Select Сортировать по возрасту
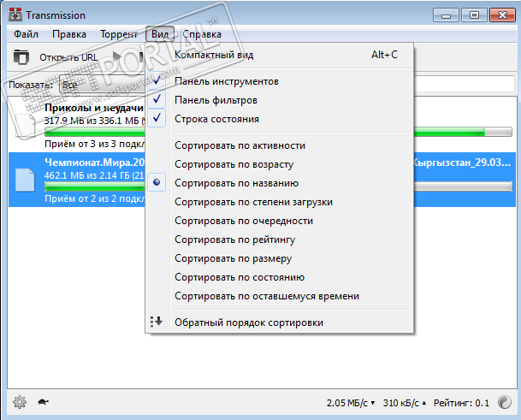521x420 pixels. (280, 164)
